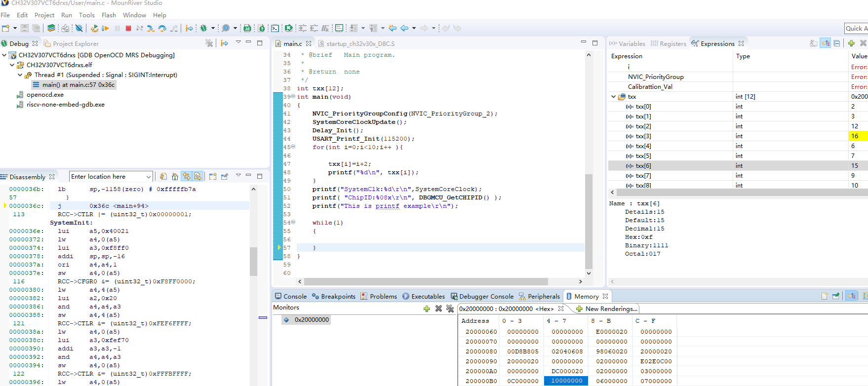
Task: Toggle Show Logical Structure in Expressions
Action: tap(826, 43)
